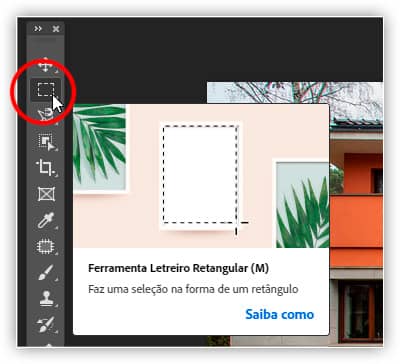Screen dimensions: 400x364
Task: Select the Frame tool
Action: pos(46,194)
